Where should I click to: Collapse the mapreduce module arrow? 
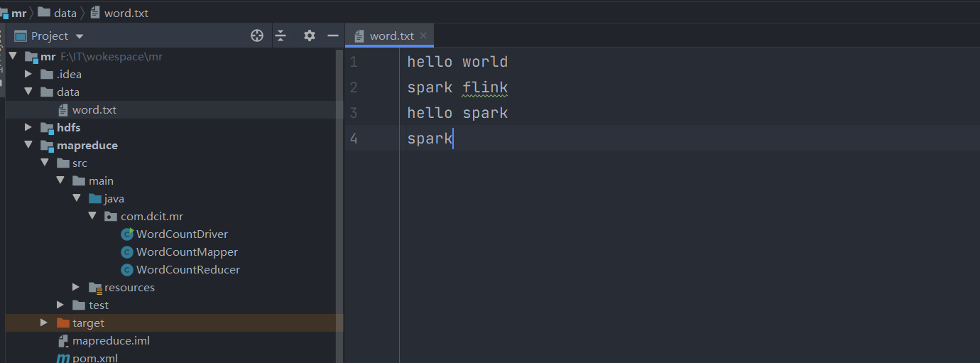28,145
